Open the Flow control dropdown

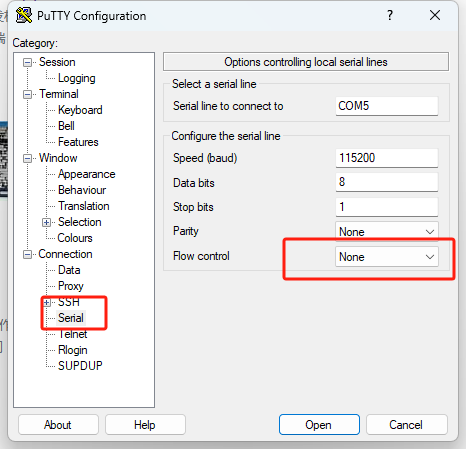tap(387, 257)
